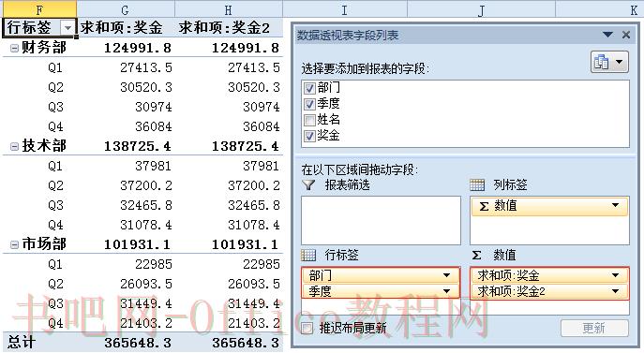Open the 求和项:奖金2 field dropdown
644x353 pixels.
click(x=615, y=291)
